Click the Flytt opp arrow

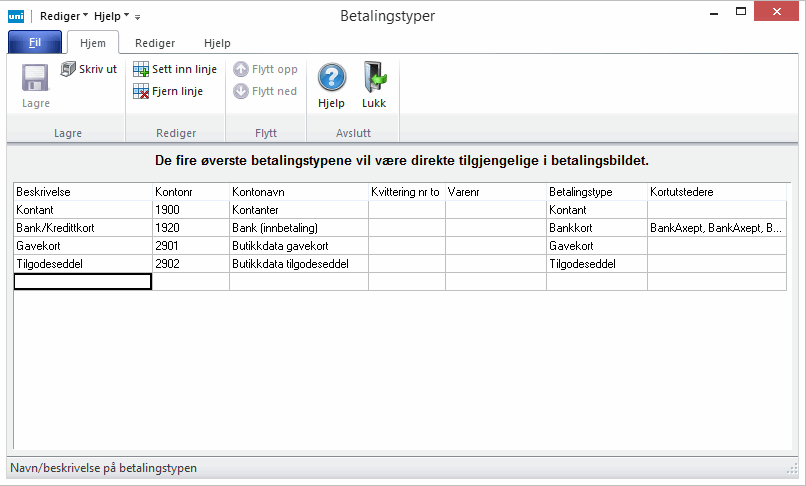pyautogui.click(x=241, y=70)
